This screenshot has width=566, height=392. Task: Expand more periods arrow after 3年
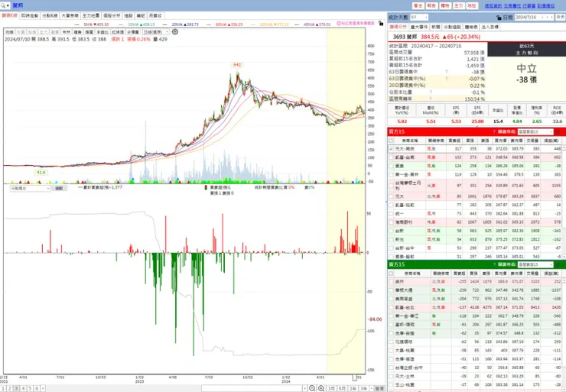[372, 388]
